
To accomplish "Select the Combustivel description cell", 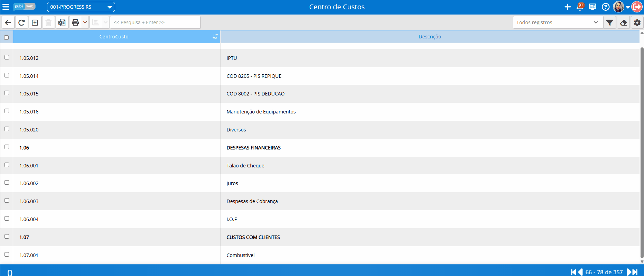I will (430, 255).
